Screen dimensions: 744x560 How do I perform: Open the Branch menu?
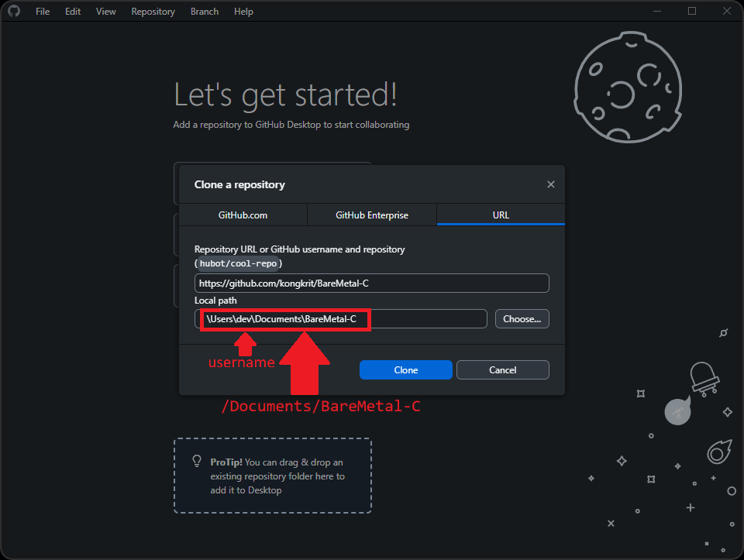tap(205, 12)
